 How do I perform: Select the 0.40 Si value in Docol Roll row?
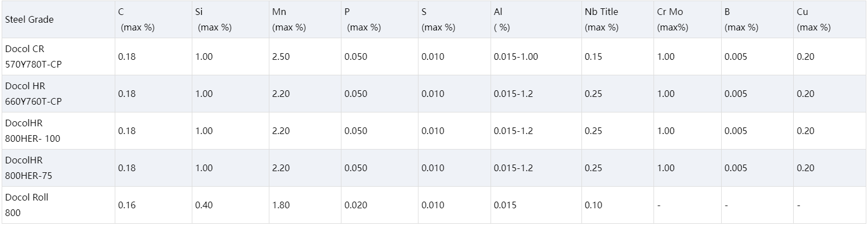coord(204,205)
